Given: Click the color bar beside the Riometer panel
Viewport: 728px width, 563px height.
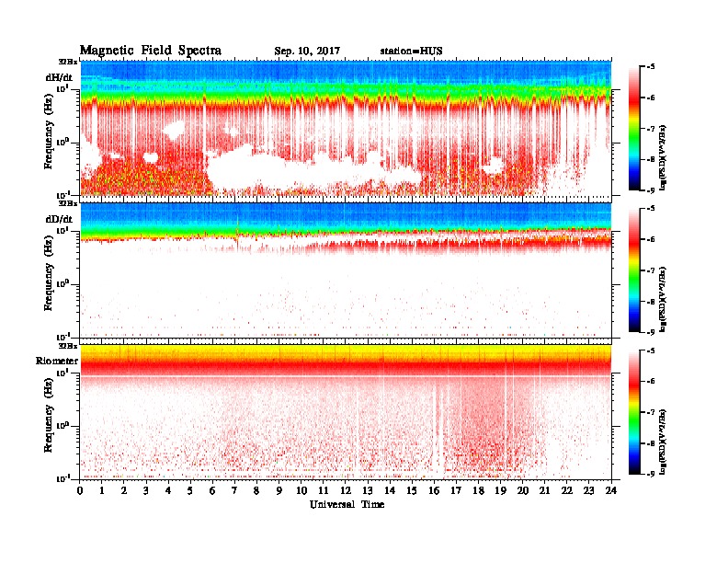Looking at the screenshot, I should 634,412.
